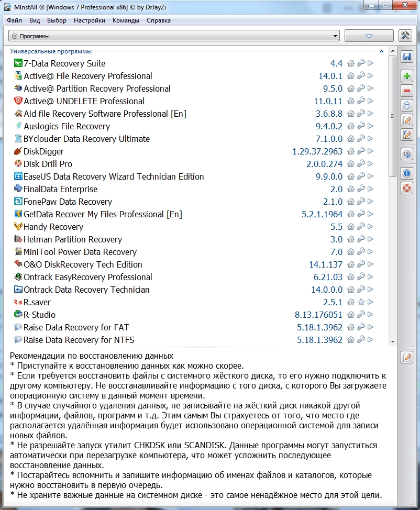Click key icon for Disk Drill Pro
Image resolution: width=420 pixels, height=510 pixels.
361,164
